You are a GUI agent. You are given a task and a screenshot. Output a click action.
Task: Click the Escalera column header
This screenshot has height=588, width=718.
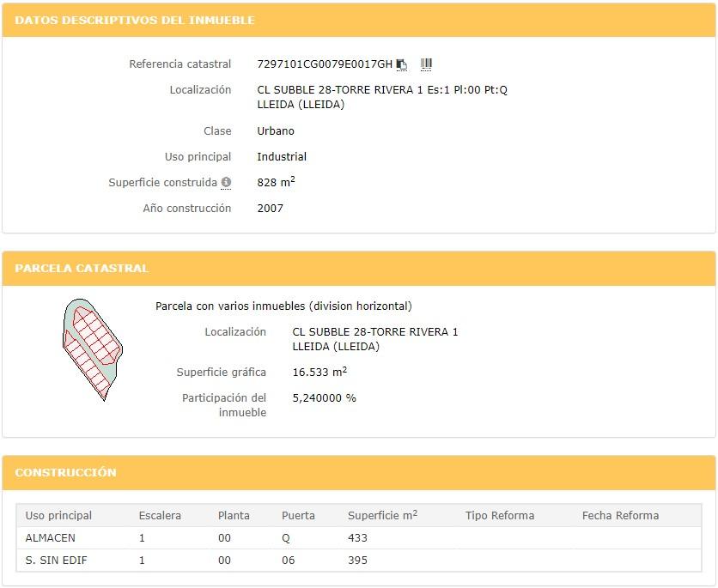pos(160,516)
